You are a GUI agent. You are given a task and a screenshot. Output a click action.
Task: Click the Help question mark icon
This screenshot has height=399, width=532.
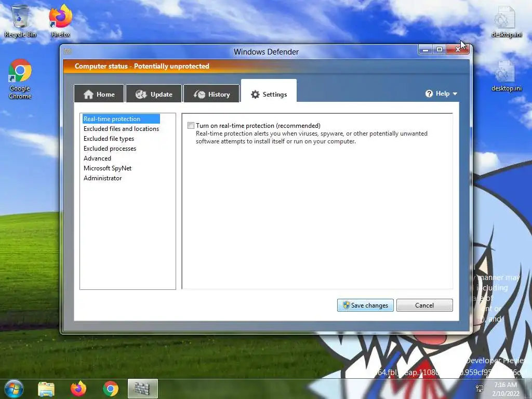[429, 94]
